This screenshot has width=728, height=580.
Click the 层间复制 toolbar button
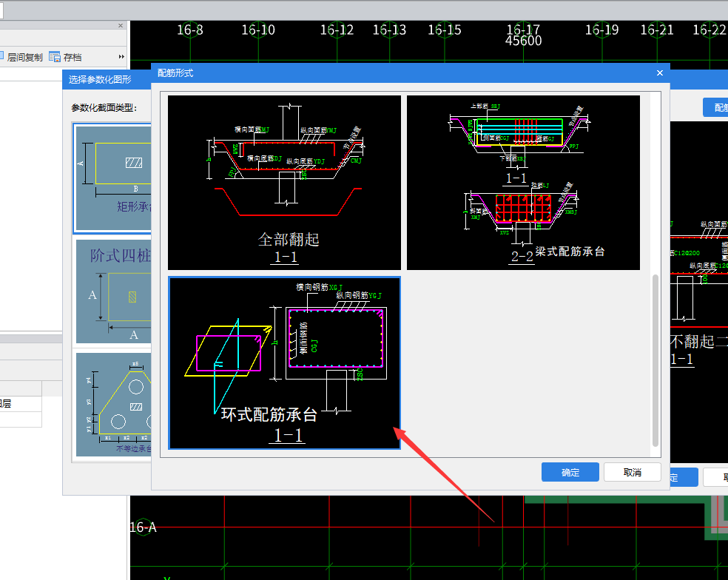[21, 57]
